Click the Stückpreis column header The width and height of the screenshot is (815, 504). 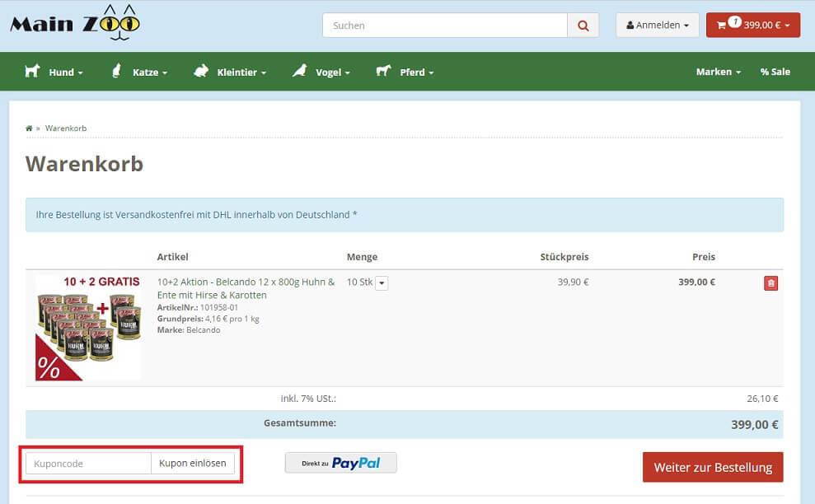[564, 257]
